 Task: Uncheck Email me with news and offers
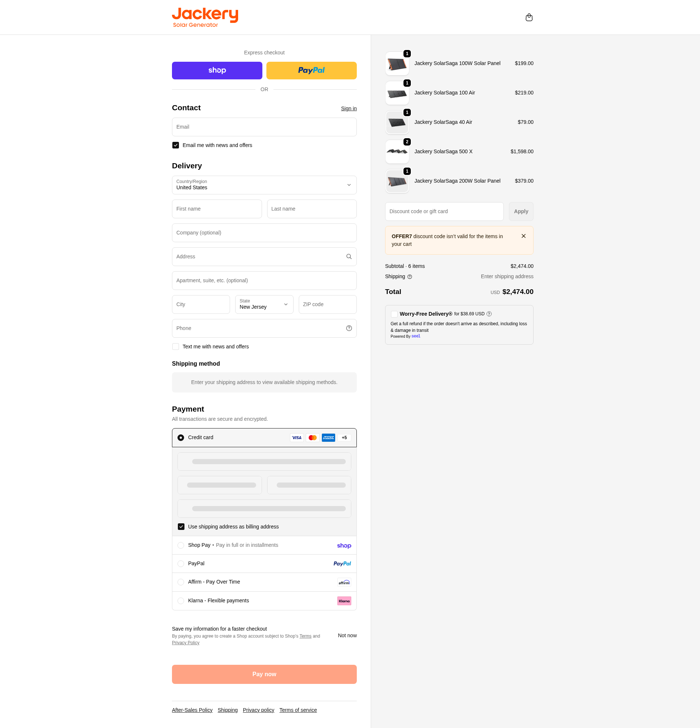(x=176, y=145)
